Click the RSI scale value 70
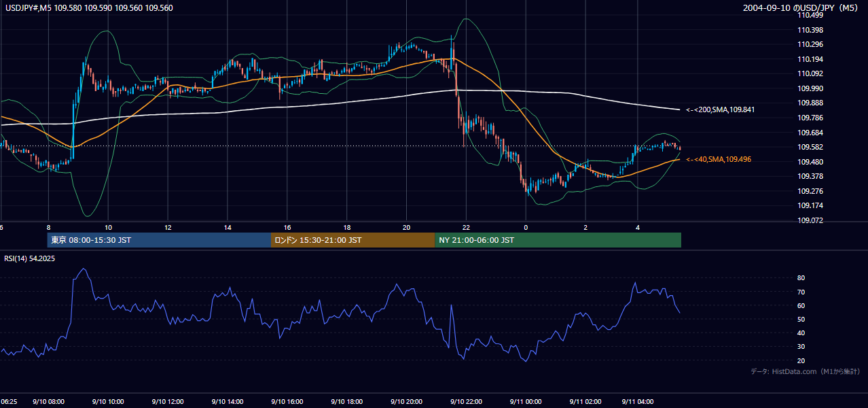Image resolution: width=868 pixels, height=408 pixels. pos(801,292)
